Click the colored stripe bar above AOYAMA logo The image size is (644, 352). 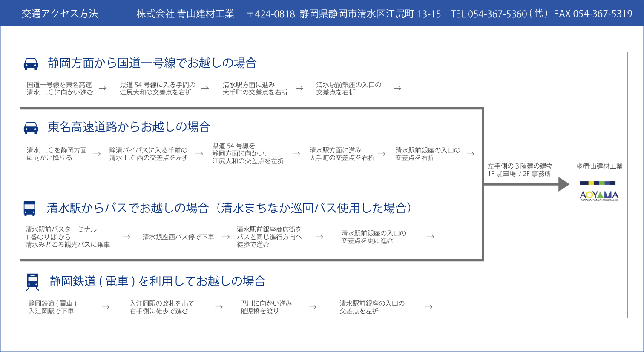click(x=598, y=183)
